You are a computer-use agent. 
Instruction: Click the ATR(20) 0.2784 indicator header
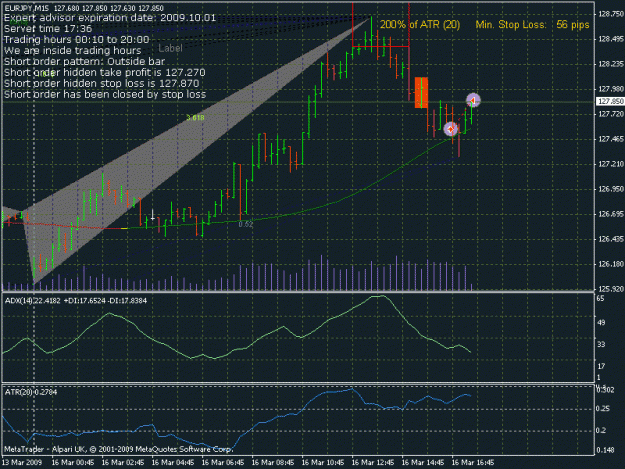click(31, 392)
